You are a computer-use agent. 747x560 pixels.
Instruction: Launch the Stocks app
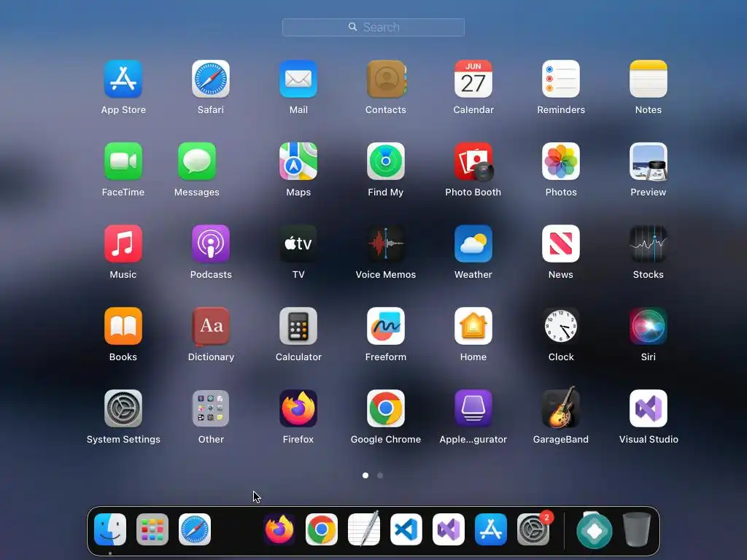point(649,244)
